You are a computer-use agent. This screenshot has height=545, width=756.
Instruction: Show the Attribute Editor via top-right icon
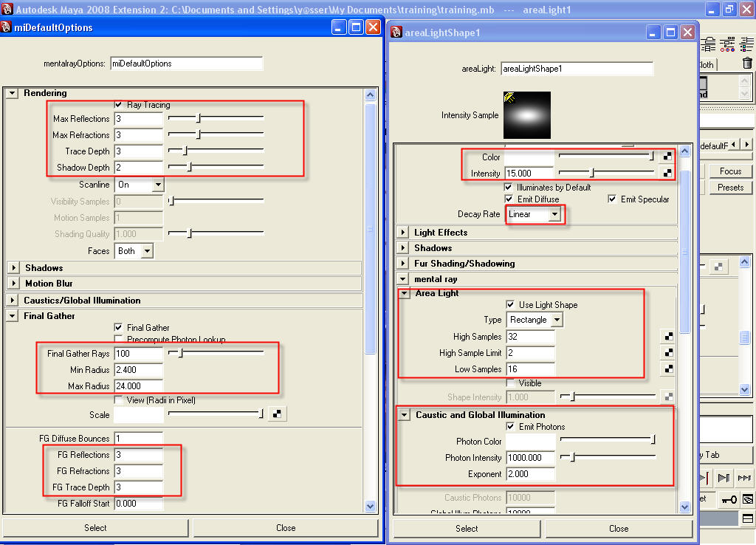(x=708, y=44)
